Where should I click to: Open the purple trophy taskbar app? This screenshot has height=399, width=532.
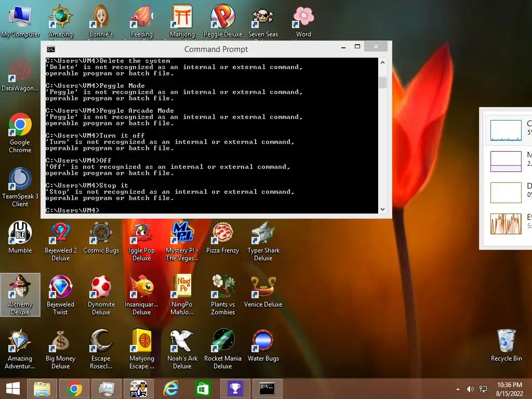pos(235,389)
